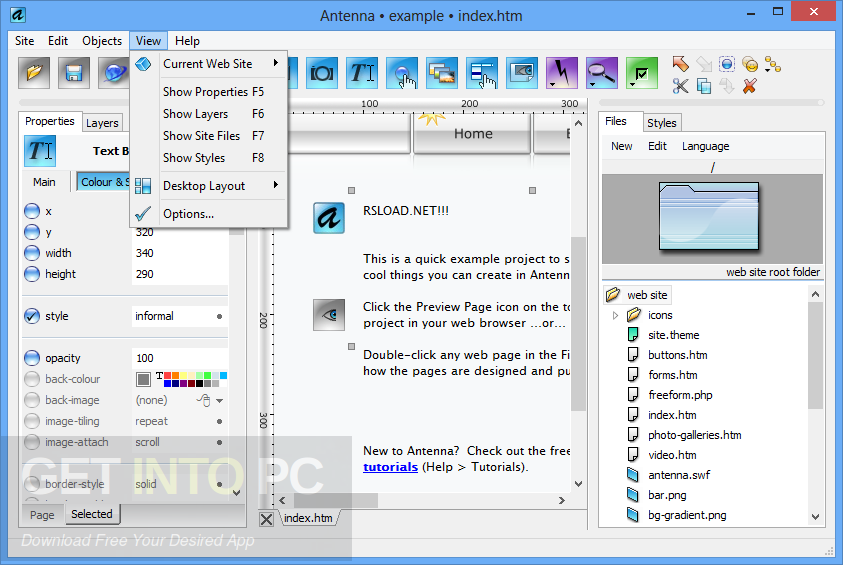The image size is (843, 565).
Task: Click the green checklist toolbar icon
Action: coord(642,73)
